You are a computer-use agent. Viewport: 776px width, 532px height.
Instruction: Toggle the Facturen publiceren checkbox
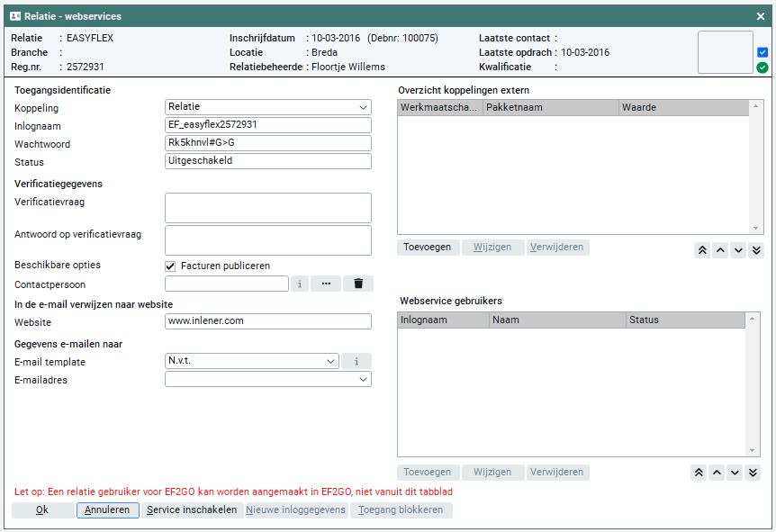(x=170, y=266)
